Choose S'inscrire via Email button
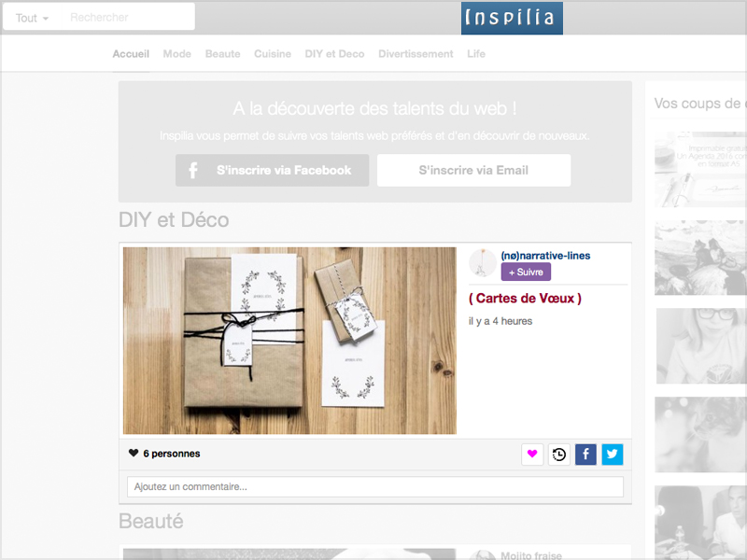 pyautogui.click(x=473, y=170)
